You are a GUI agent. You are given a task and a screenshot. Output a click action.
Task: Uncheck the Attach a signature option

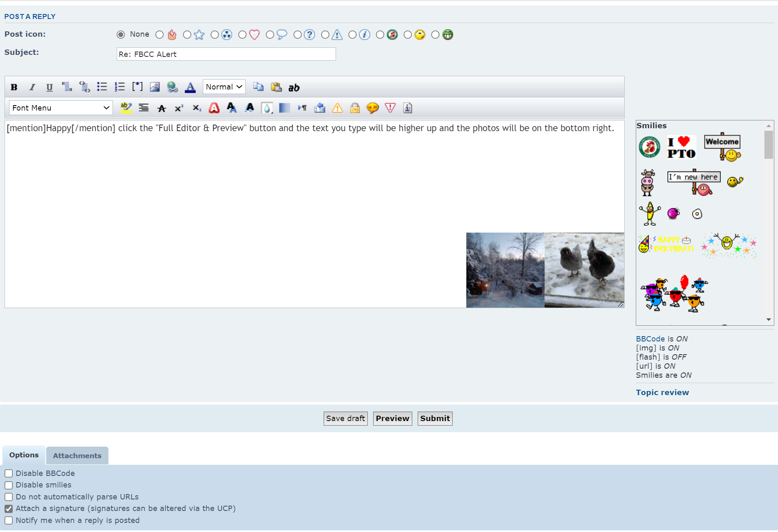point(9,509)
